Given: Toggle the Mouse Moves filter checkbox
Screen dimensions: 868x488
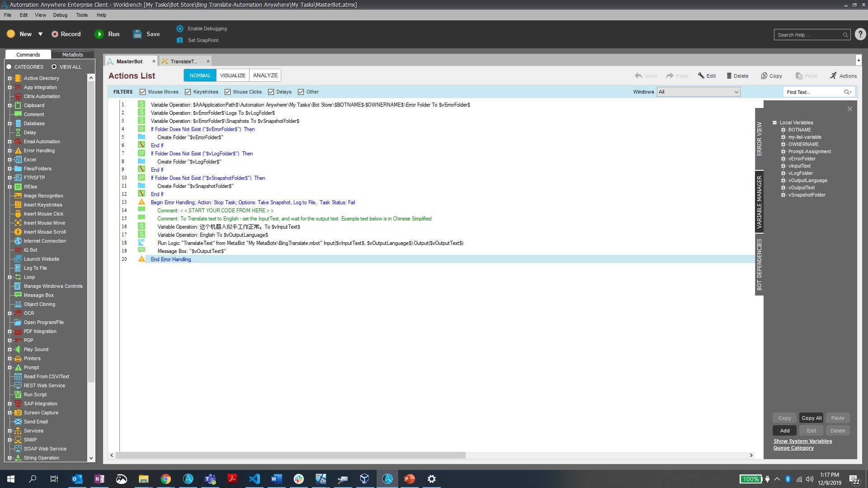Looking at the screenshot, I should click(142, 92).
